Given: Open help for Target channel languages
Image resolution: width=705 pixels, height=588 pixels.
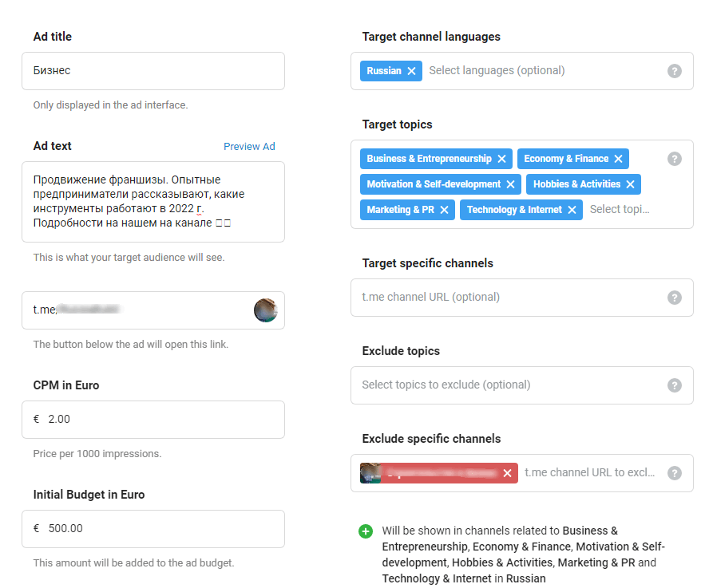Looking at the screenshot, I should click(x=675, y=71).
